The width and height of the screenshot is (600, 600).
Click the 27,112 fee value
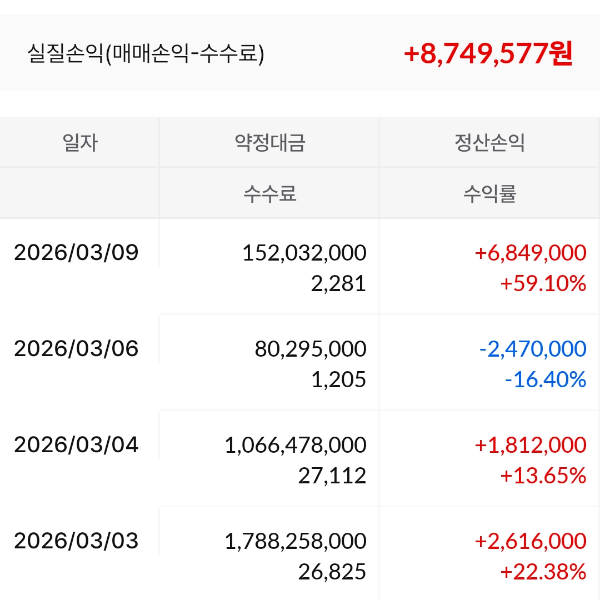coord(332,475)
